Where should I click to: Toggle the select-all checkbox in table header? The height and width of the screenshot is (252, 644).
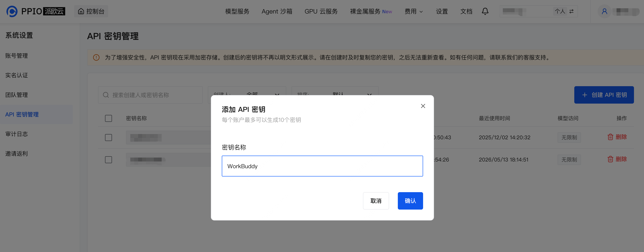coord(108,118)
